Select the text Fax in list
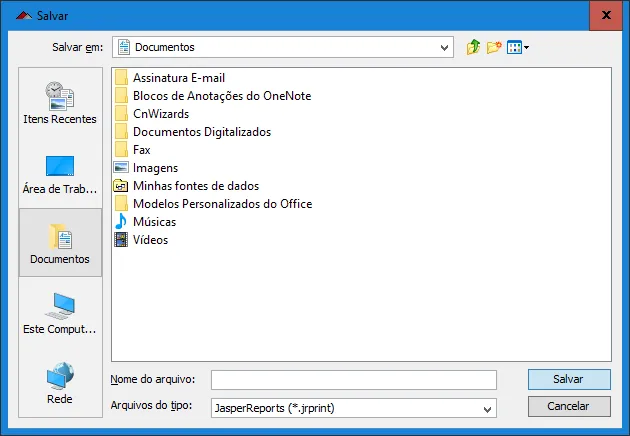This screenshot has height=436, width=630. 142,150
